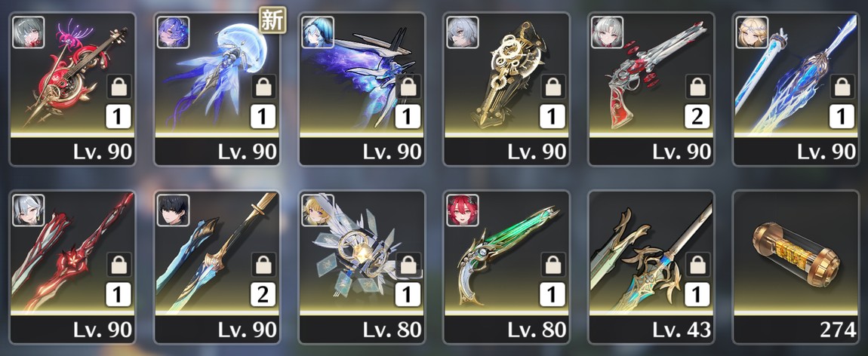This screenshot has height=356, width=868.
Task: Click the golden capsule item showing 274
Action: [x=796, y=267]
